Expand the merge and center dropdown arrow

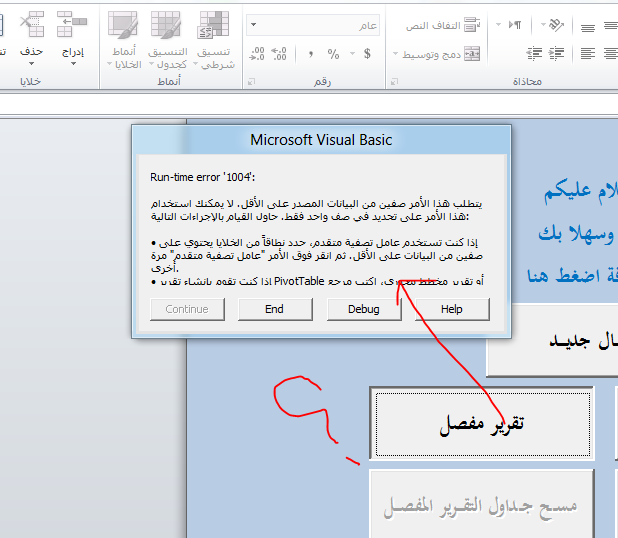pos(395,54)
